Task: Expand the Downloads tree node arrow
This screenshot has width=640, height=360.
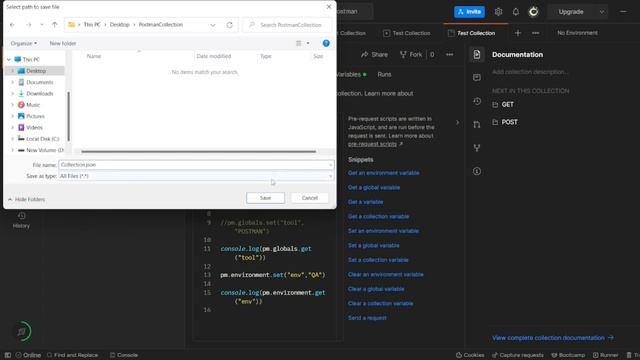Action: (x=12, y=93)
